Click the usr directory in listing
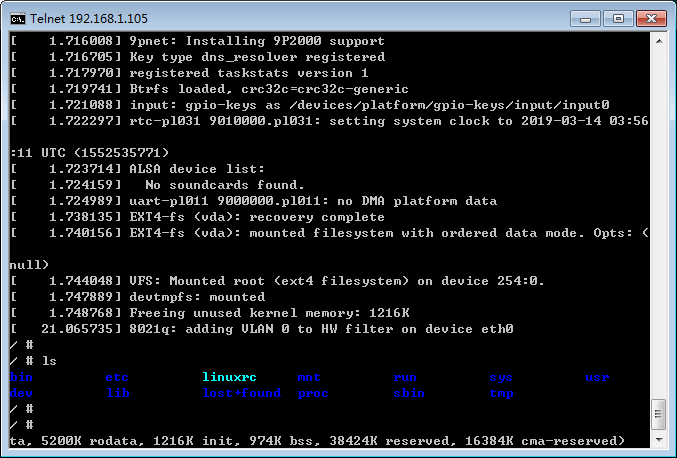The height and width of the screenshot is (458, 677). tap(597, 378)
